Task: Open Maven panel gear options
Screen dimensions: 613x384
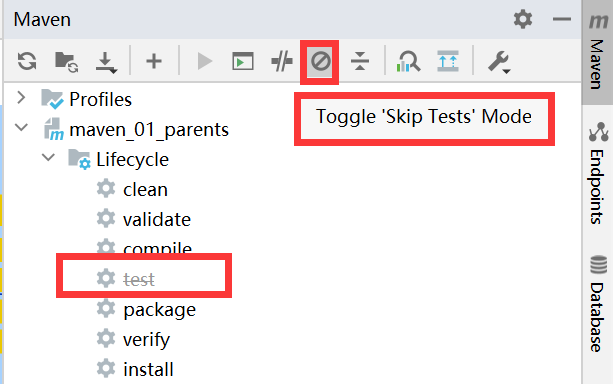Action: [523, 19]
